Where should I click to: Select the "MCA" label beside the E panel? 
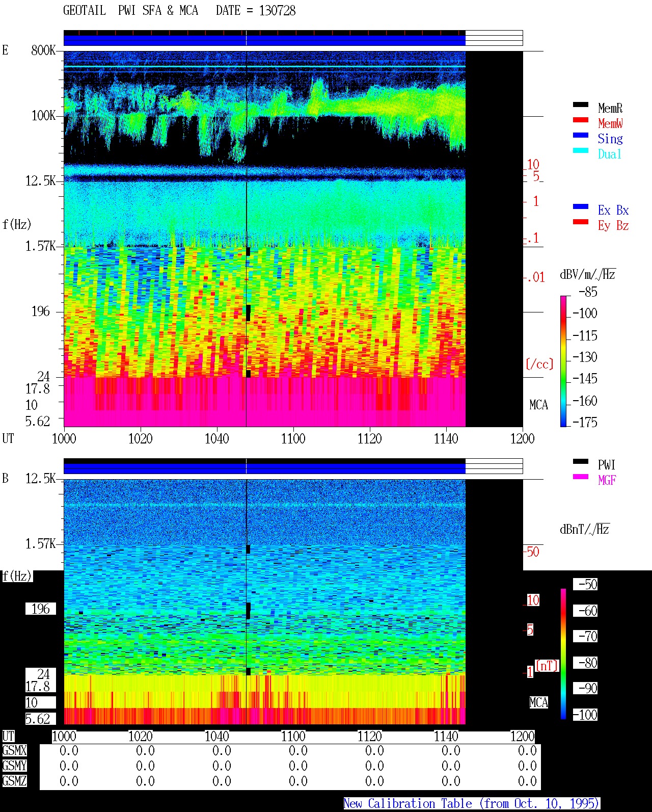coord(538,405)
